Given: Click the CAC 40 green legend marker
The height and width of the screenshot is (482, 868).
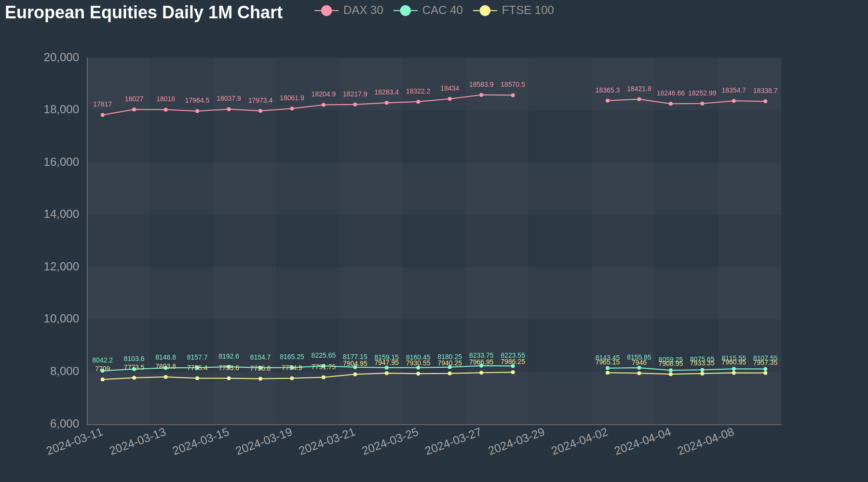Looking at the screenshot, I should (406, 11).
